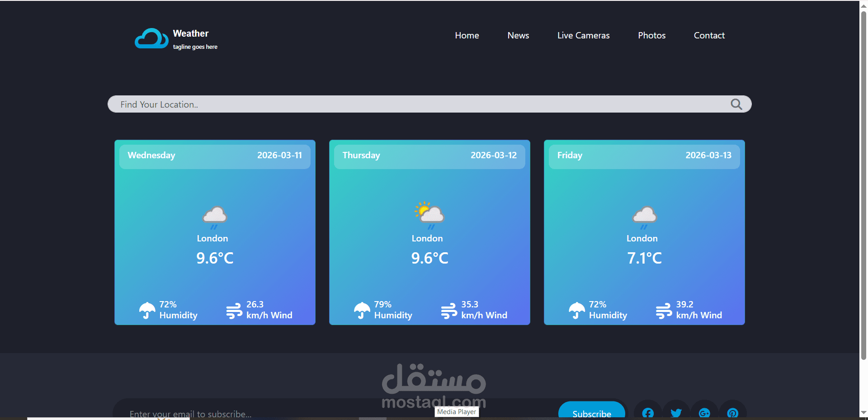Click the Subscribe button
The image size is (868, 420).
pyautogui.click(x=592, y=414)
